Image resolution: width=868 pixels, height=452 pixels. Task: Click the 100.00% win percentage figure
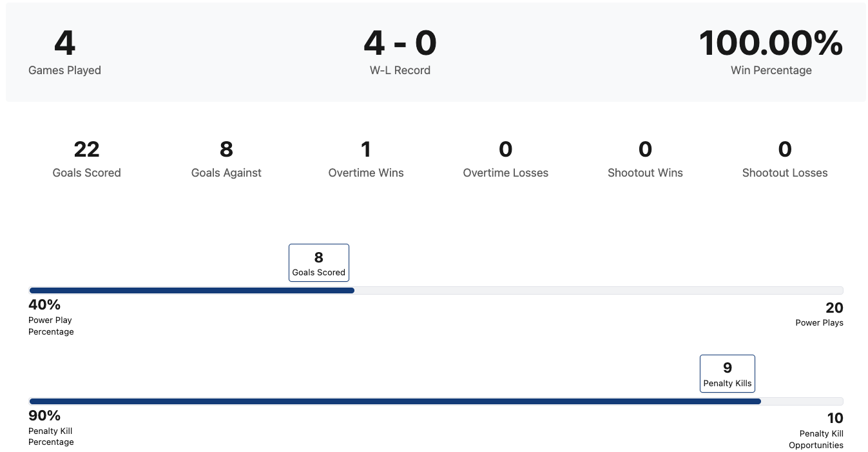(771, 43)
